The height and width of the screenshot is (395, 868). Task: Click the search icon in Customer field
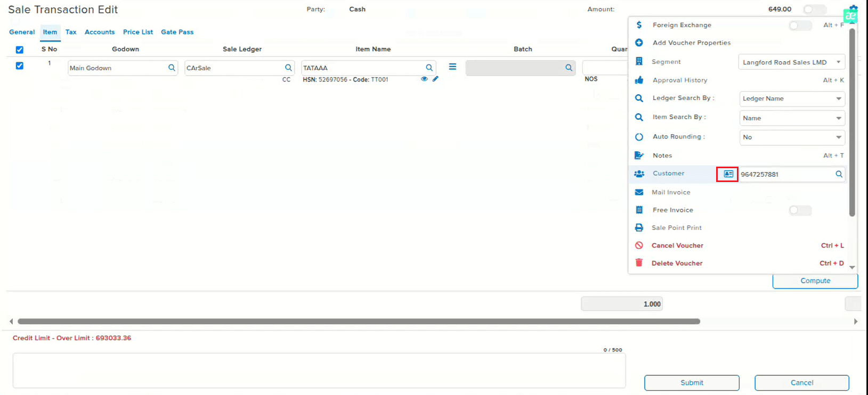[x=839, y=174]
